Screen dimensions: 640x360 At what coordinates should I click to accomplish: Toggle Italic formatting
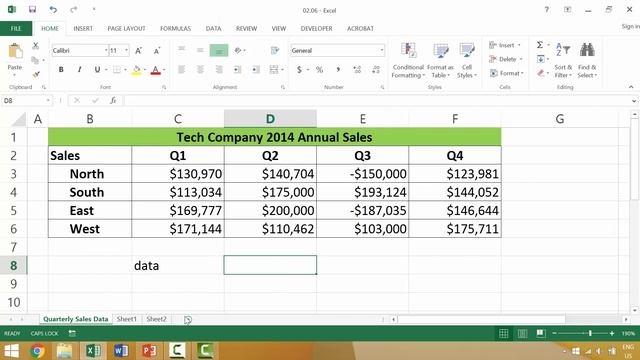[79, 70]
